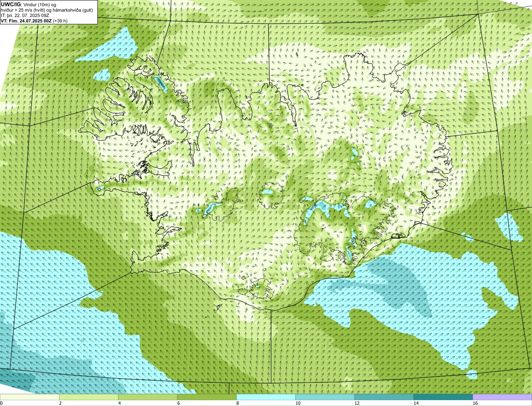The width and height of the screenshot is (532, 406).
Task: Click the '(+39 h)' forecast offset text
Action: [60, 21]
